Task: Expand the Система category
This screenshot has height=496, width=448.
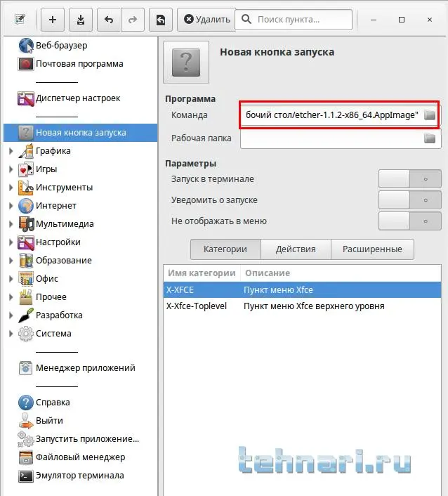Action: 11,334
